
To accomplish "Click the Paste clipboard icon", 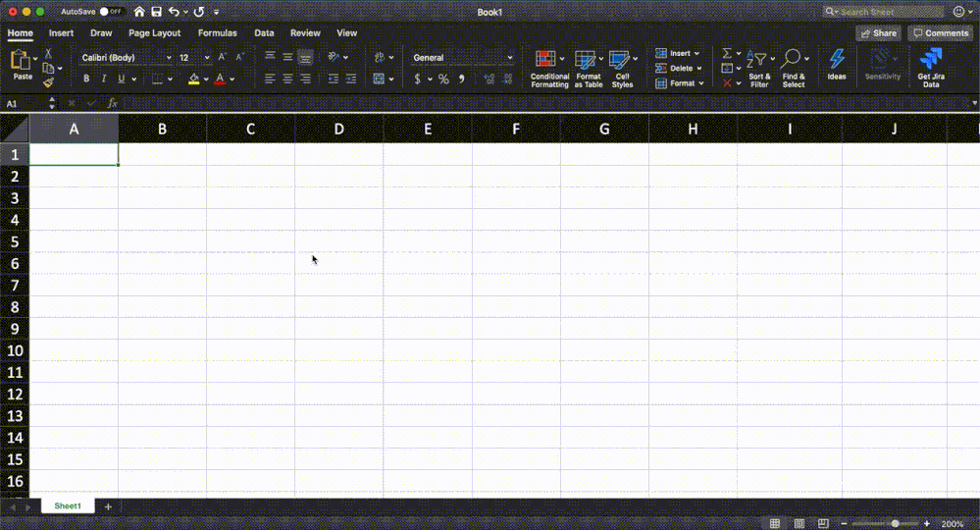I will (x=21, y=60).
